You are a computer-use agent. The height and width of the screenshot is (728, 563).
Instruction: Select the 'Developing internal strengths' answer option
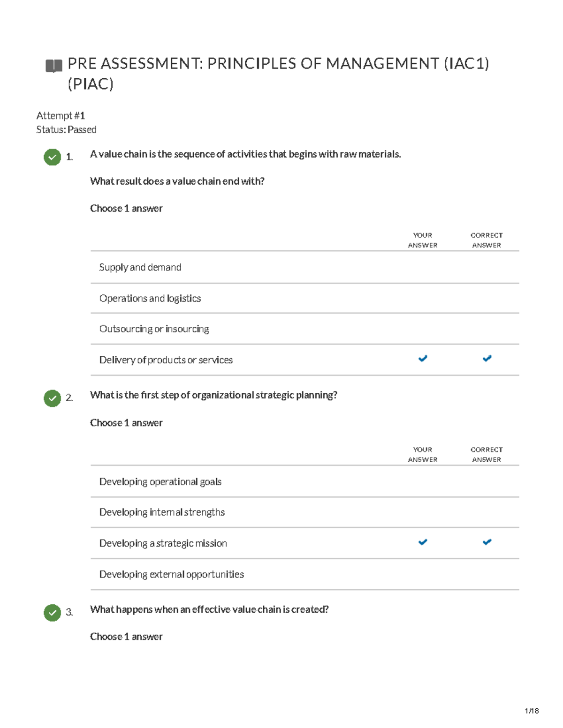[x=162, y=512]
